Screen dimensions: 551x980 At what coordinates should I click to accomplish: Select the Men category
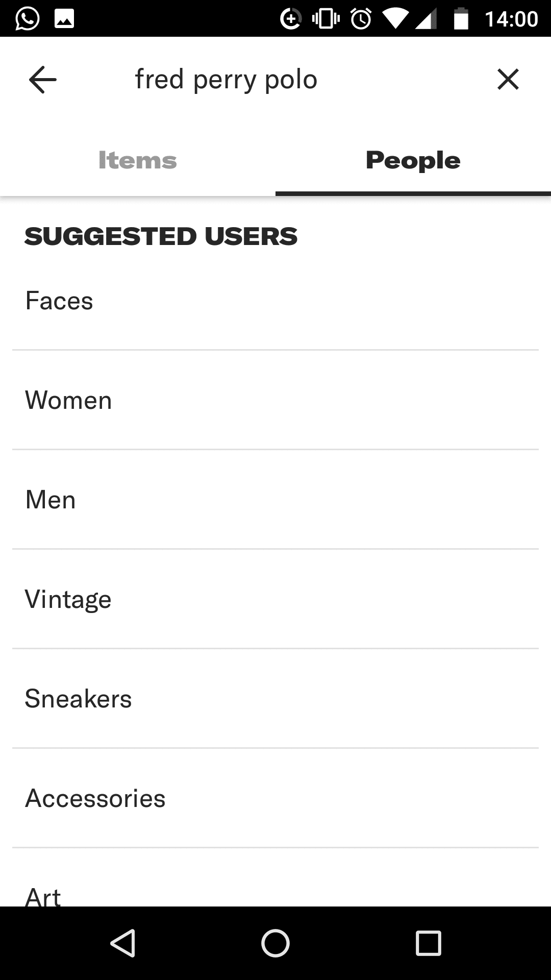pyautogui.click(x=275, y=500)
